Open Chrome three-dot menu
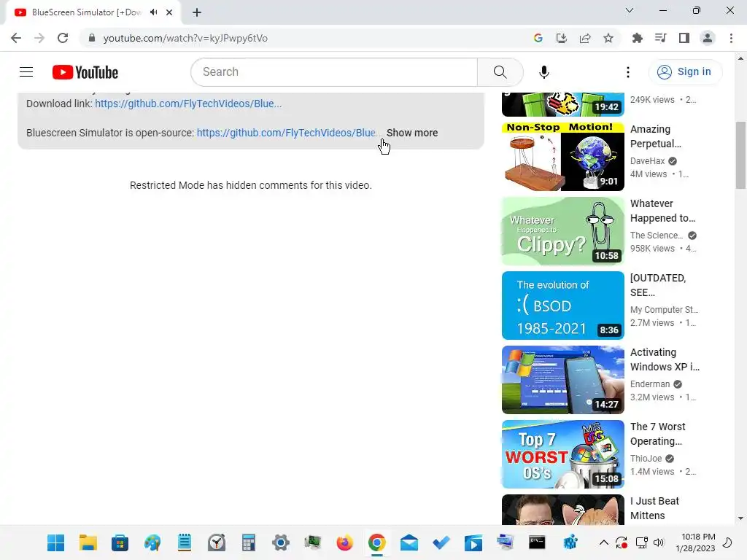 [x=731, y=38]
